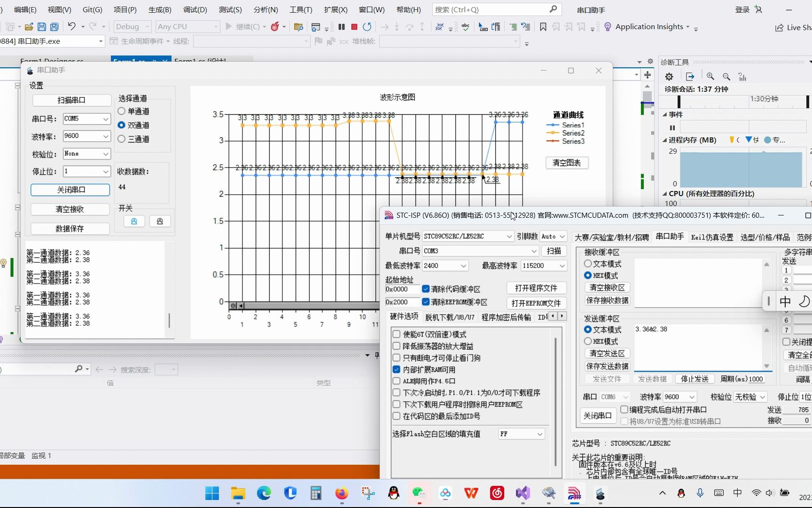Switch to Keil仿真设置 tab
This screenshot has height=508, width=812.
pos(712,237)
